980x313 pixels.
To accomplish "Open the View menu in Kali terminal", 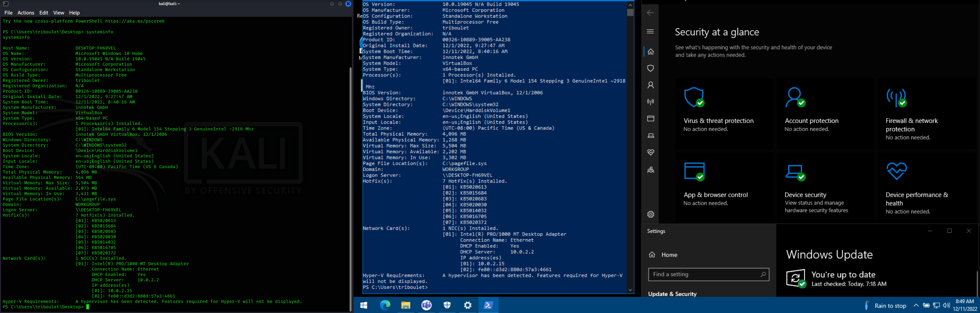I will [59, 12].
